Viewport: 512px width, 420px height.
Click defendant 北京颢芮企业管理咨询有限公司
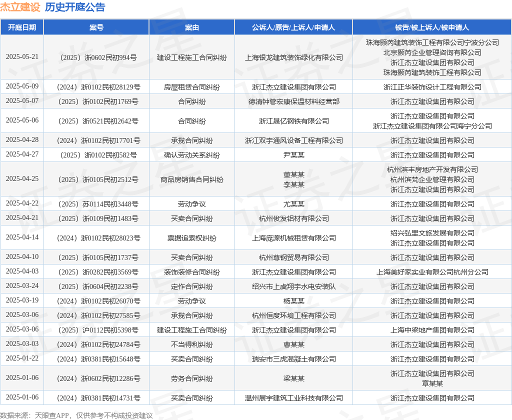[432, 52]
